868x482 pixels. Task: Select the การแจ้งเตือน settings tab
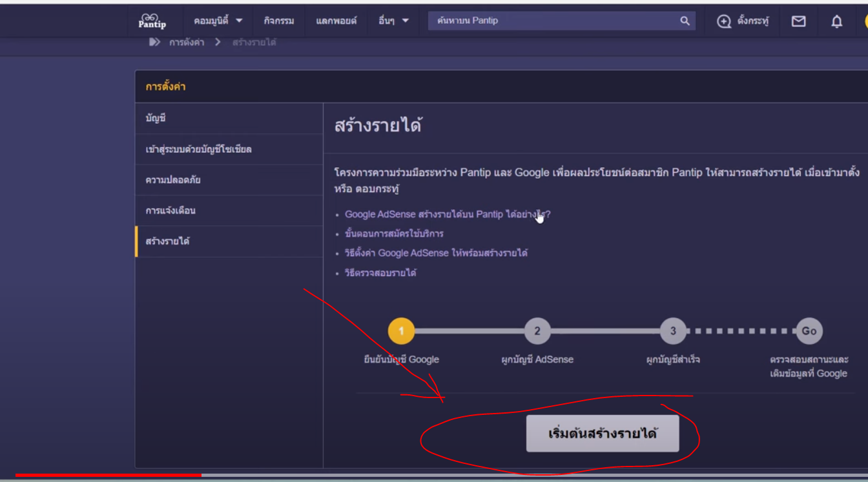(x=229, y=211)
